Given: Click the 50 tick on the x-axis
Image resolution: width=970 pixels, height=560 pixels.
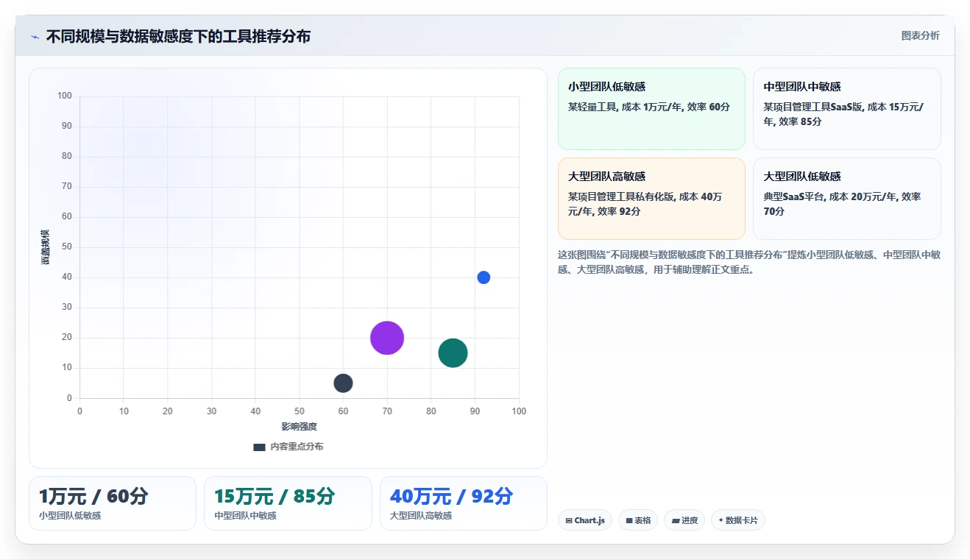Looking at the screenshot, I should [300, 411].
